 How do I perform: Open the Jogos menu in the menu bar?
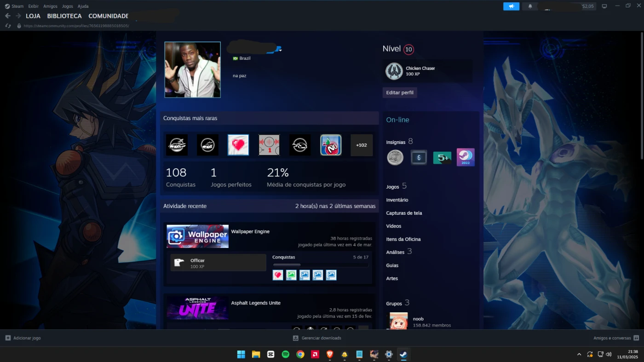point(68,6)
